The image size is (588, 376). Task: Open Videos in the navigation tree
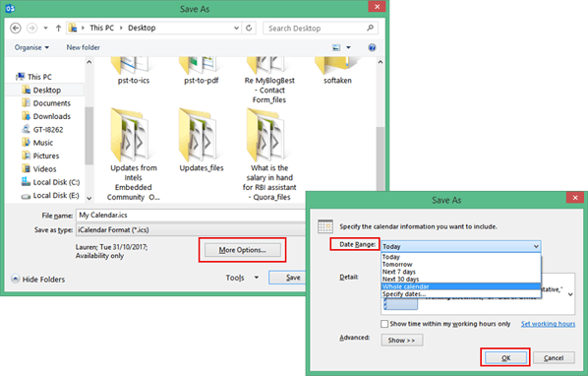point(39,169)
